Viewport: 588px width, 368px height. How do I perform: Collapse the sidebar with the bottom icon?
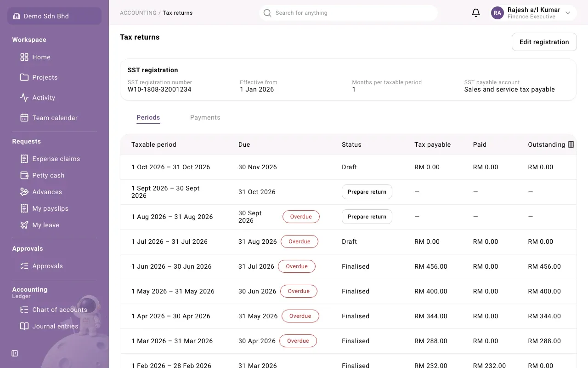point(15,353)
